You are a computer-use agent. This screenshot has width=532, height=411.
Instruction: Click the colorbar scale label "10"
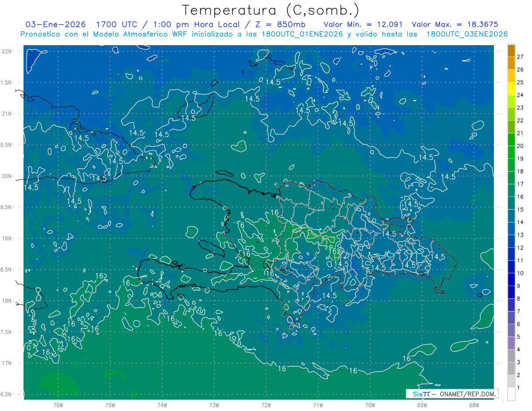point(520,273)
